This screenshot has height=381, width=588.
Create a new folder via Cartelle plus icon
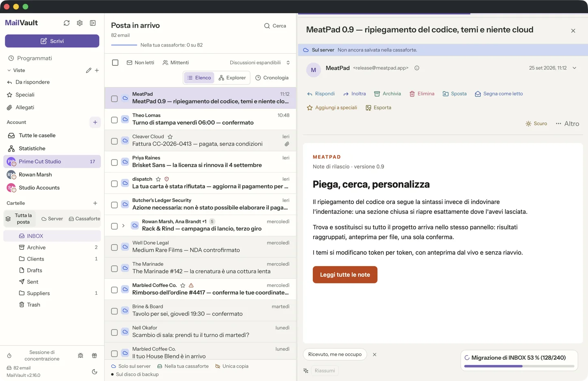pos(95,203)
